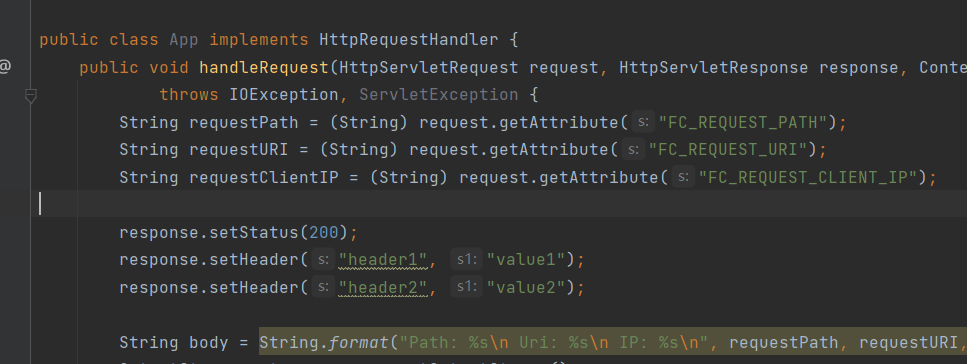Click HttpRequestHandler in the class declaration
The height and width of the screenshot is (364, 967).
click(x=408, y=40)
